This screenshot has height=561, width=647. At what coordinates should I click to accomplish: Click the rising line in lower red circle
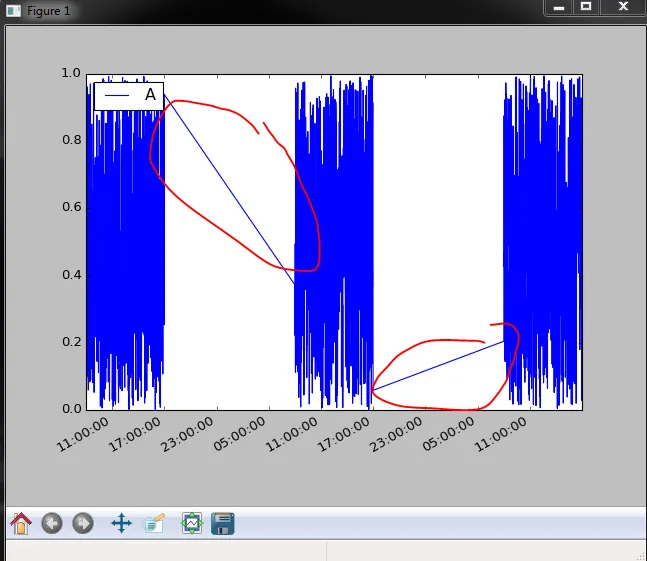438,365
